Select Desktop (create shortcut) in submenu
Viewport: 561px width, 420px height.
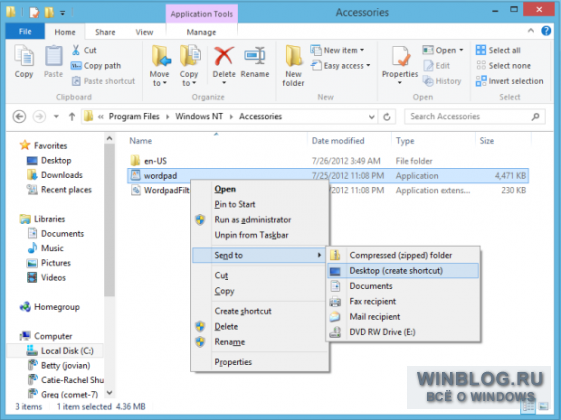[x=403, y=271]
